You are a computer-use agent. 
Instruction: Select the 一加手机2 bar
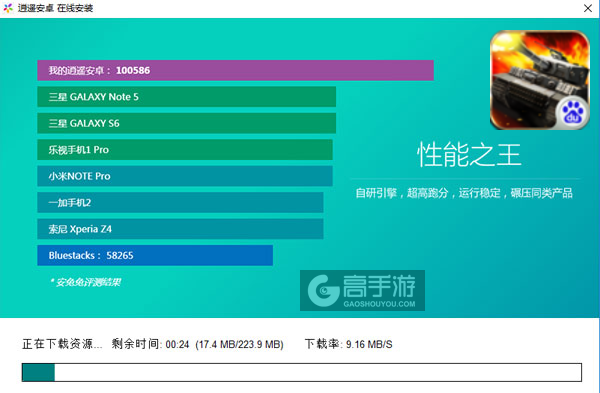tap(180, 202)
